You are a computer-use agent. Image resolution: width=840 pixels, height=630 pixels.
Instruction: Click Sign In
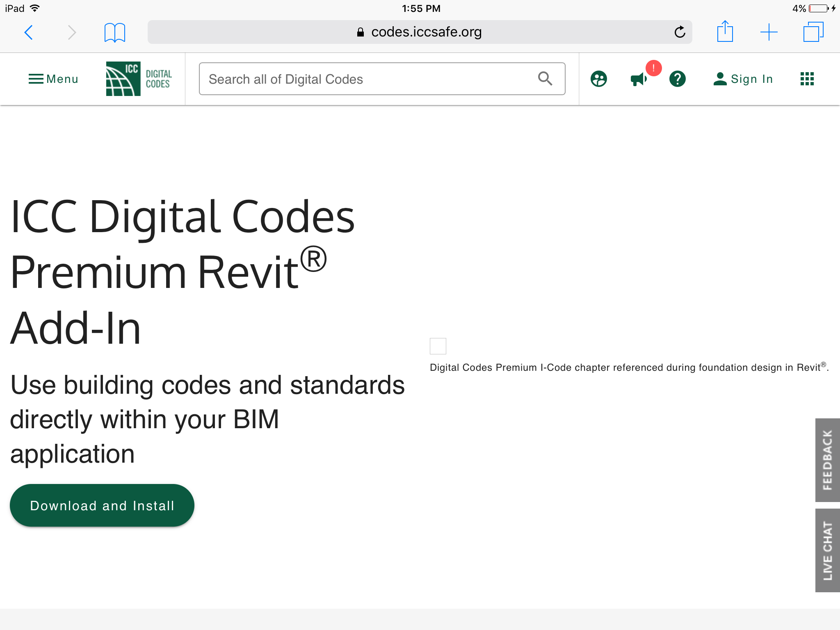pos(743,79)
